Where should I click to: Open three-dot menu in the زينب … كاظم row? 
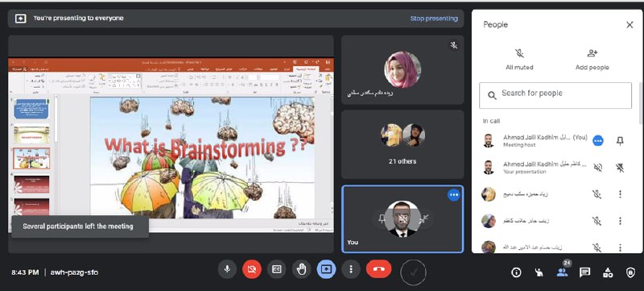[x=620, y=221]
